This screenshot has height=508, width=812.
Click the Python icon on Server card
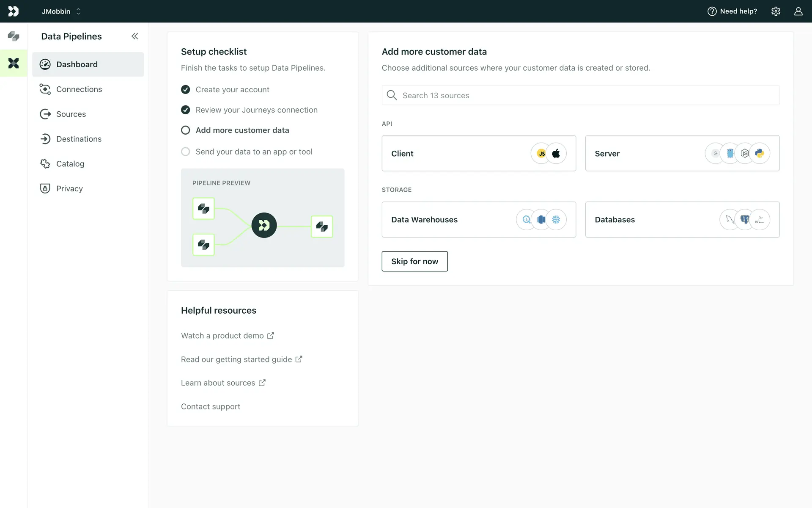760,153
